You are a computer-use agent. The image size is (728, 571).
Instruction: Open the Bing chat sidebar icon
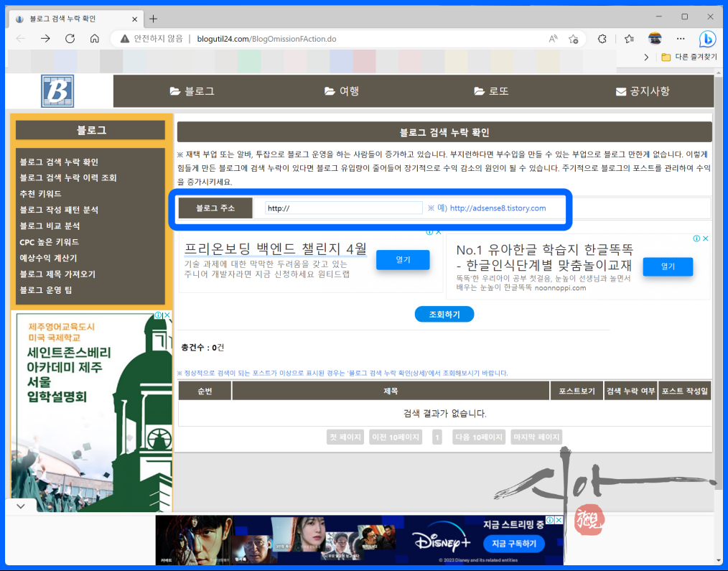[x=707, y=39]
